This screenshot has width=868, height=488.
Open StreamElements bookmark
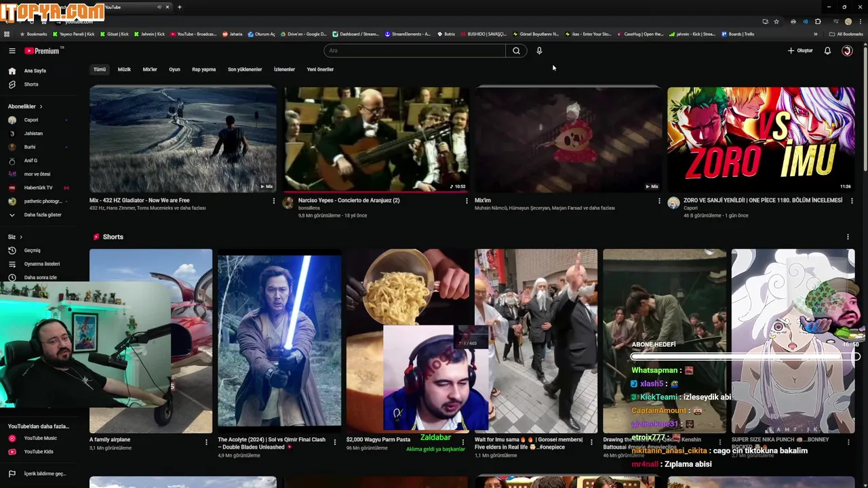click(408, 34)
